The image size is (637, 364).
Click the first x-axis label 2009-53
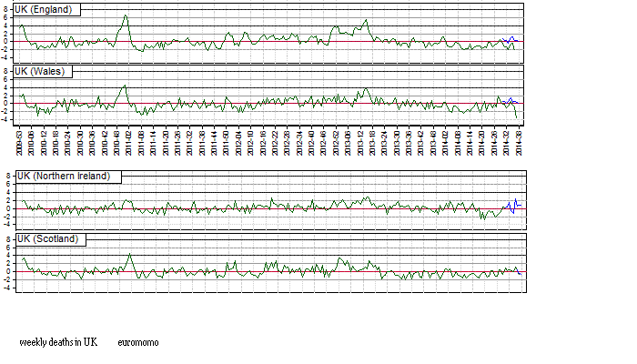(20, 143)
